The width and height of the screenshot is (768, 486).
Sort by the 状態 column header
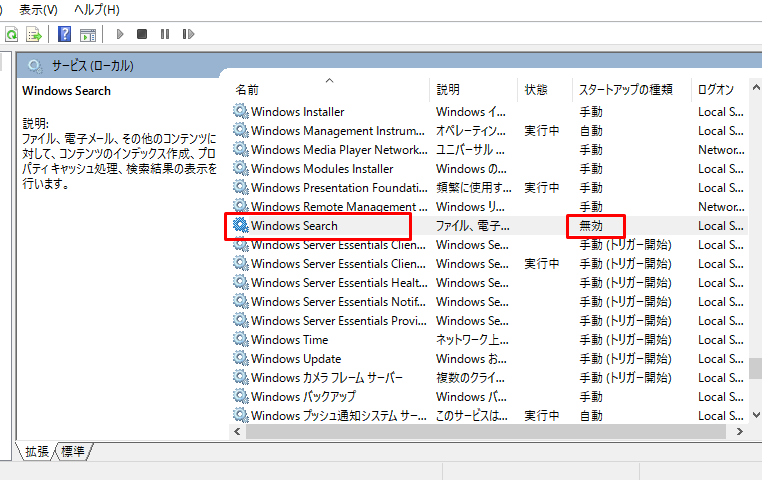click(544, 90)
